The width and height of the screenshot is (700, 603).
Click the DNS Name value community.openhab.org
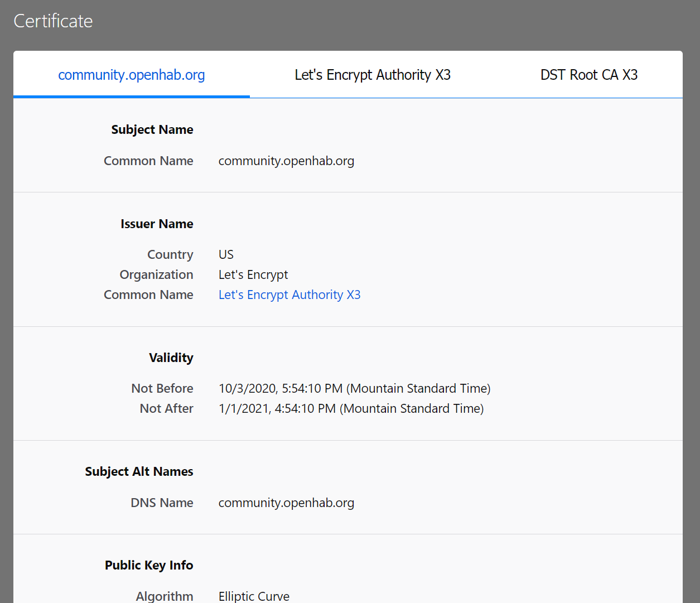(x=286, y=503)
